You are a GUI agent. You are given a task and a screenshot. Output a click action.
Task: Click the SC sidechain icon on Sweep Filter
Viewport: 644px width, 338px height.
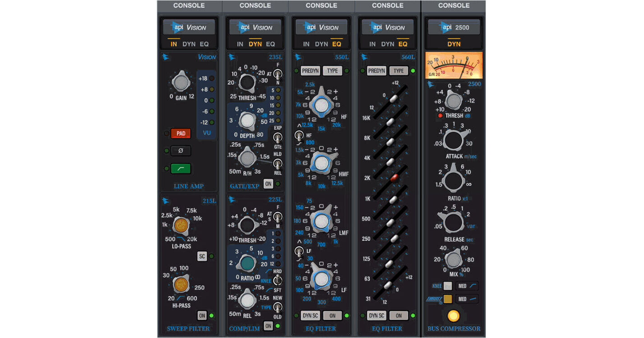pyautogui.click(x=202, y=256)
